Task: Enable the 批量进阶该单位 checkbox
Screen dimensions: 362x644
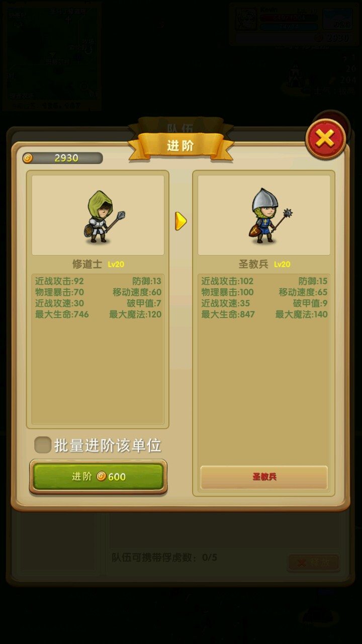Action: pos(43,445)
